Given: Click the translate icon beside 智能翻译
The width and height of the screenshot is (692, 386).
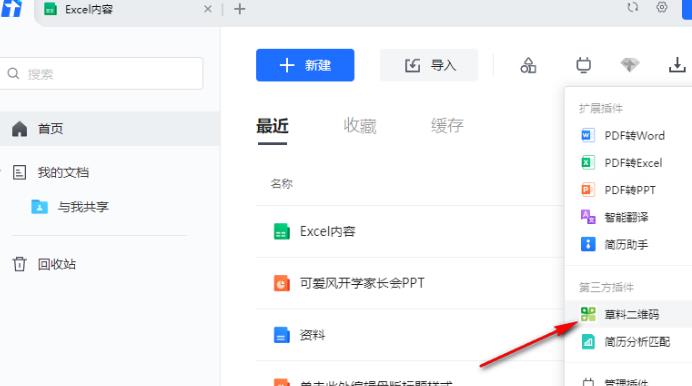Looking at the screenshot, I should point(588,217).
